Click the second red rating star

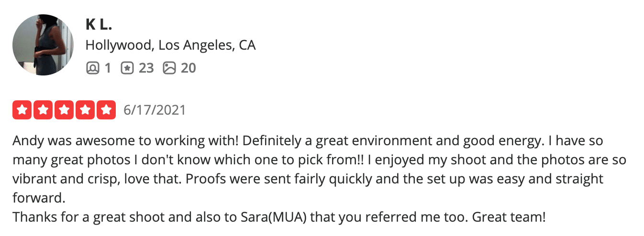point(43,110)
